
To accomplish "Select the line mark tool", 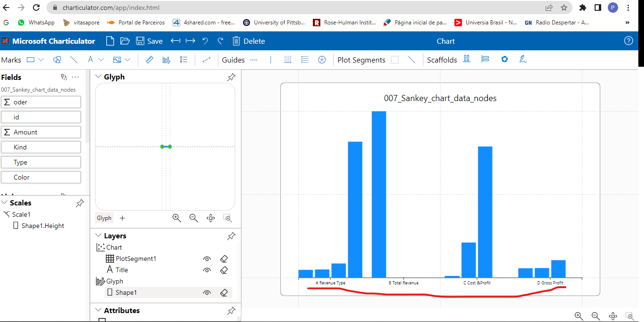I will point(74,60).
